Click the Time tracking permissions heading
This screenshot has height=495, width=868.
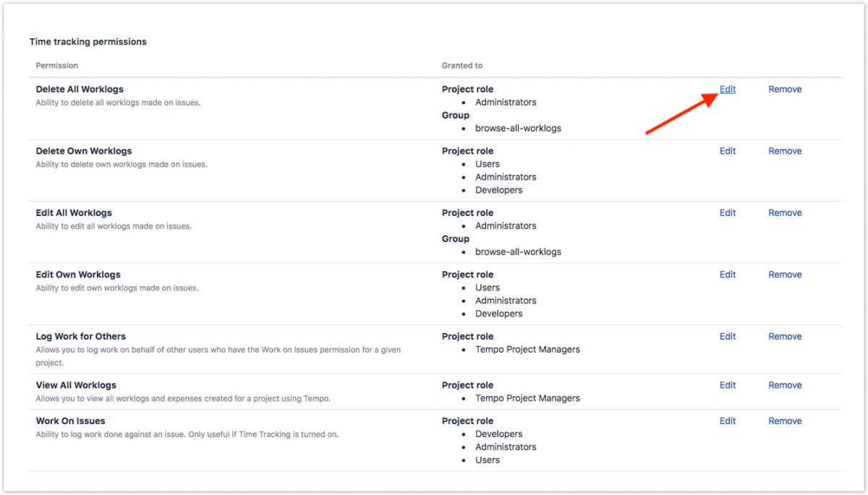(x=88, y=42)
